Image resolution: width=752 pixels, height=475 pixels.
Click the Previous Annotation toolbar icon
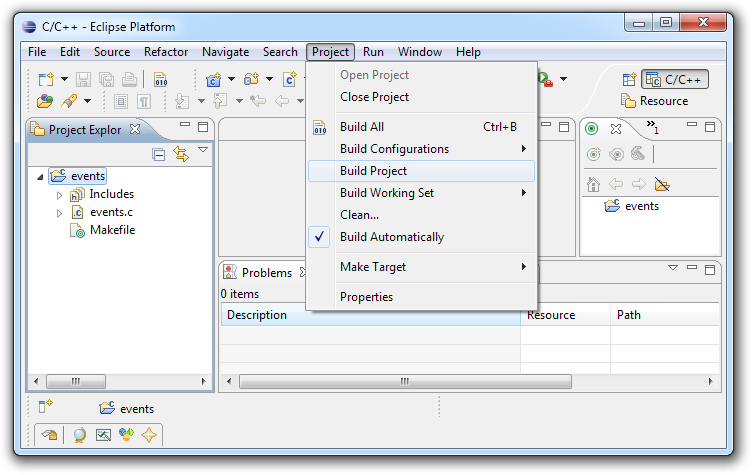[220, 101]
